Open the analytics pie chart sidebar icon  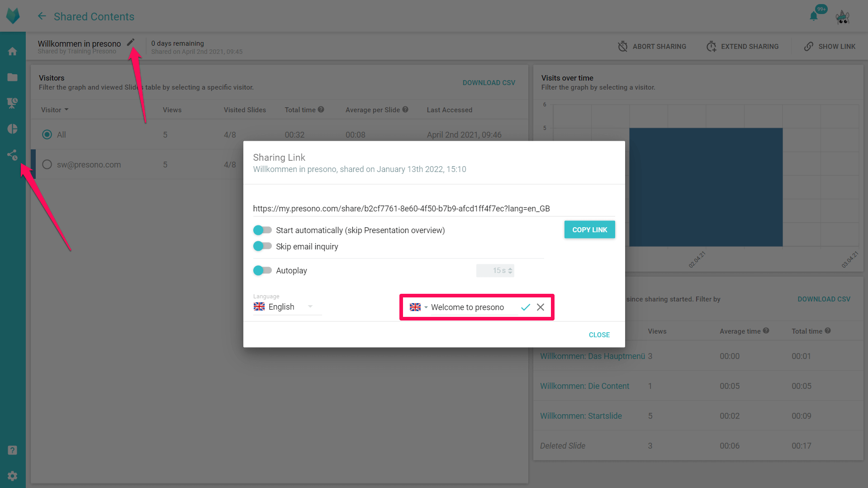(13, 129)
